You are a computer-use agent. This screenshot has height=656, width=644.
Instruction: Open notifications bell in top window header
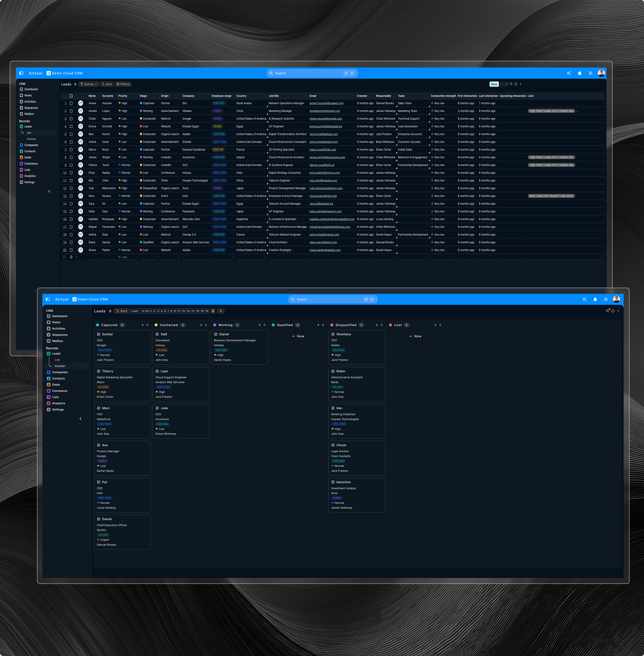pos(579,73)
